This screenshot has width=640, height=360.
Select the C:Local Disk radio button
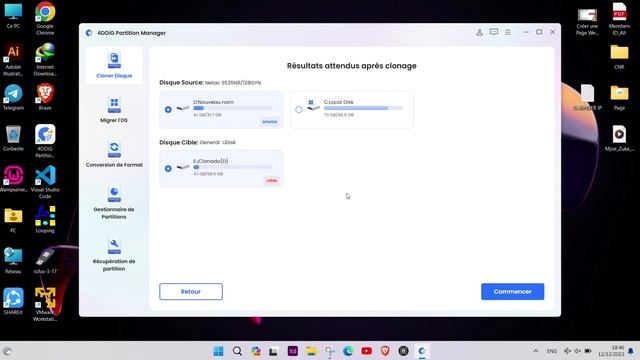click(299, 109)
